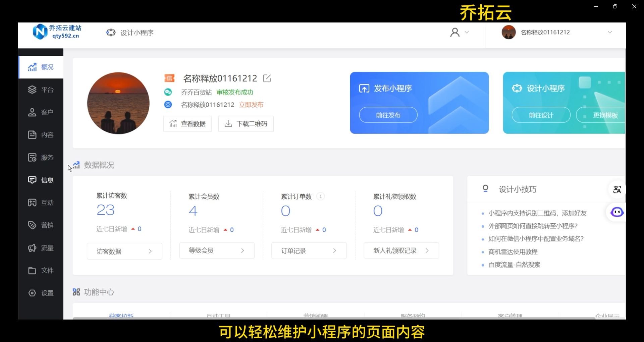Click the horizontal scrollbar at page bottom
This screenshot has width=644, height=342.
(334, 318)
